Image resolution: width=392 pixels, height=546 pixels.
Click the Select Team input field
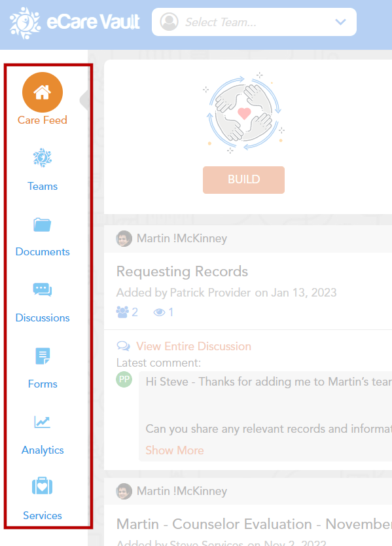(254, 22)
